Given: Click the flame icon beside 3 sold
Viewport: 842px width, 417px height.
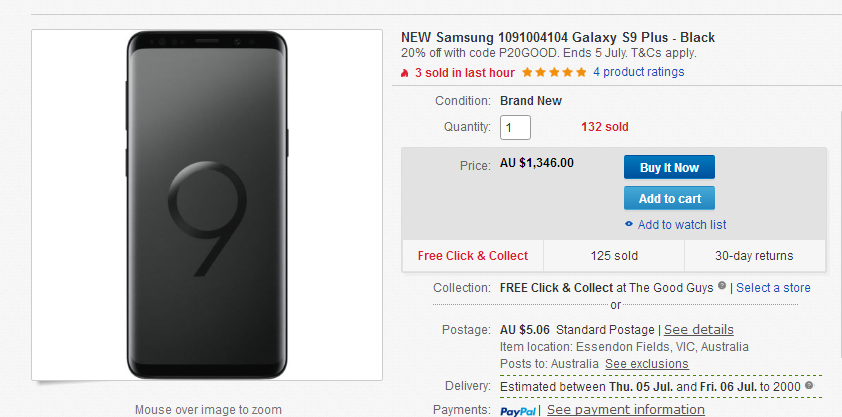Looking at the screenshot, I should pos(405,73).
